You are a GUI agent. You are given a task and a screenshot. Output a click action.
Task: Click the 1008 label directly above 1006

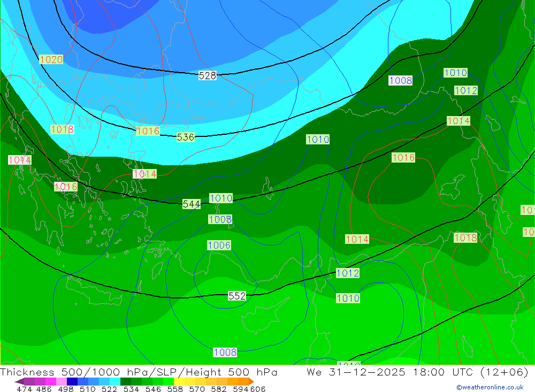point(220,219)
